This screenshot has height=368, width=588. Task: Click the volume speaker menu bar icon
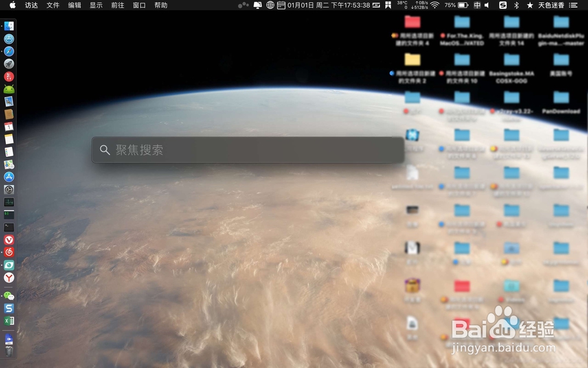click(487, 5)
